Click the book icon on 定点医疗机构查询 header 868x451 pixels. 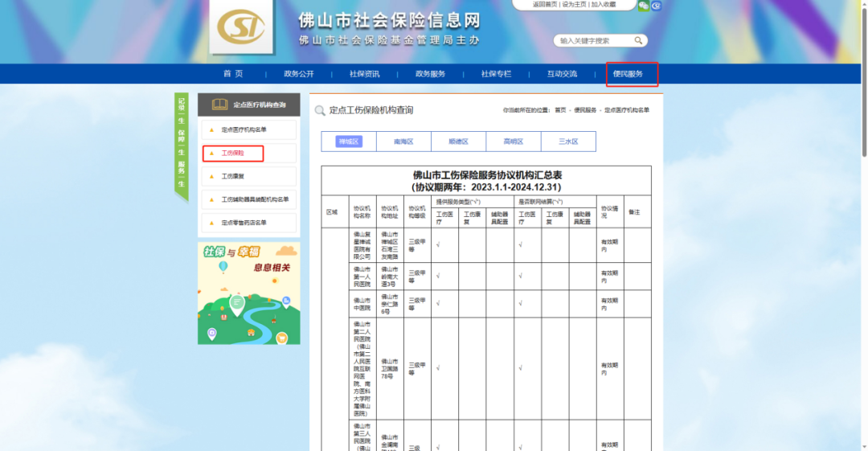point(219,105)
